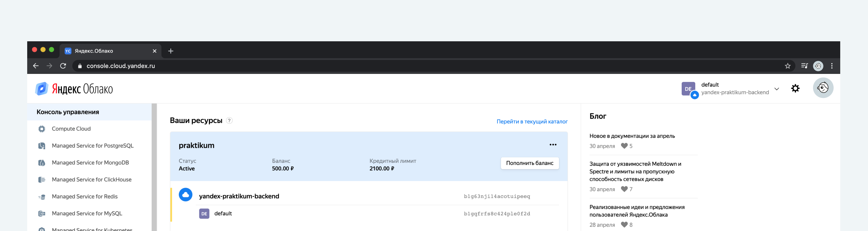Click the DE folder badge beside default row

tap(204, 213)
